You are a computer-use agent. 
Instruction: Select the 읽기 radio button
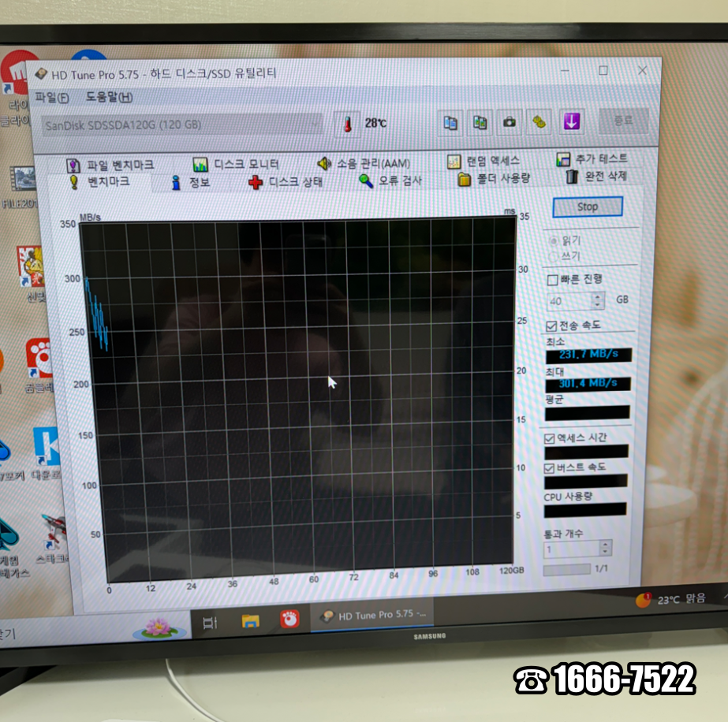coord(553,241)
